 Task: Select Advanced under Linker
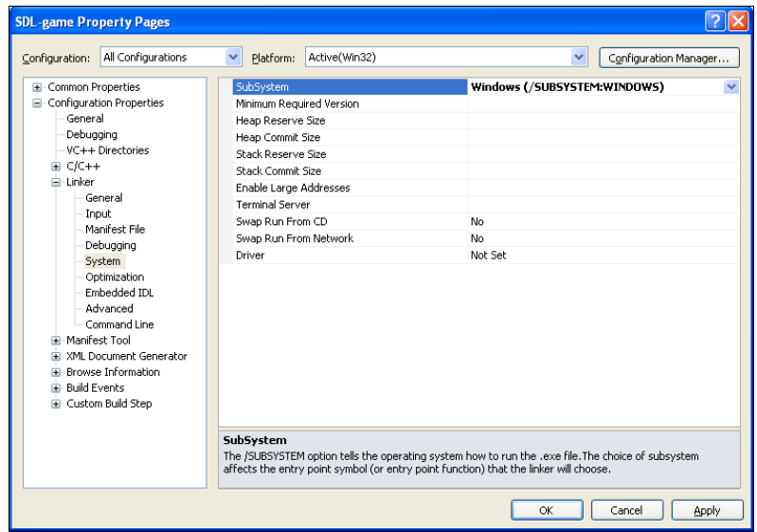[x=109, y=309]
